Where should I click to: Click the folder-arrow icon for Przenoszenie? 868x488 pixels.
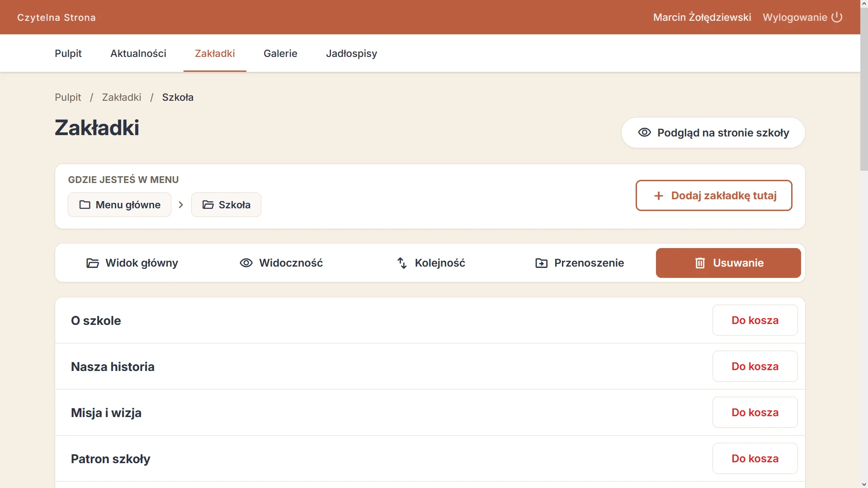tap(541, 263)
